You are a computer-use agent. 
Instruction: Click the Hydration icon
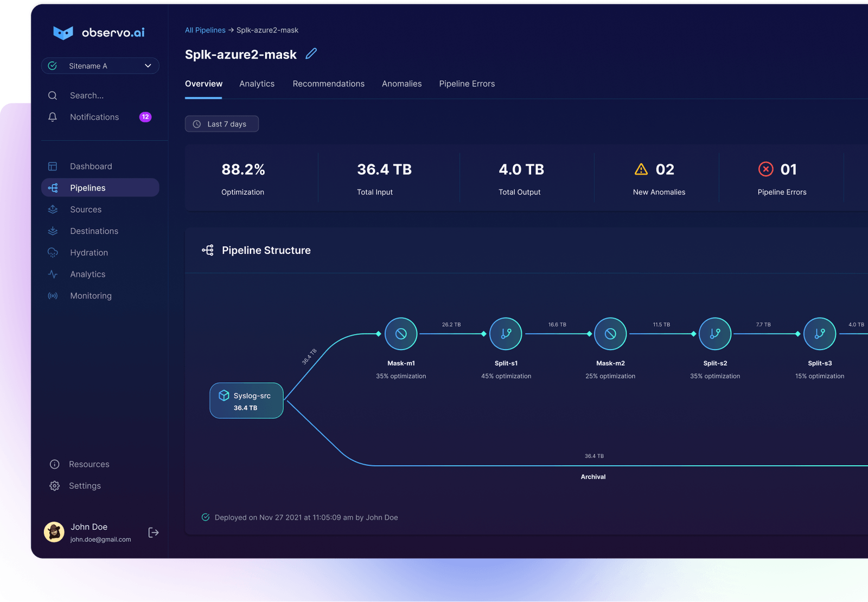point(53,252)
